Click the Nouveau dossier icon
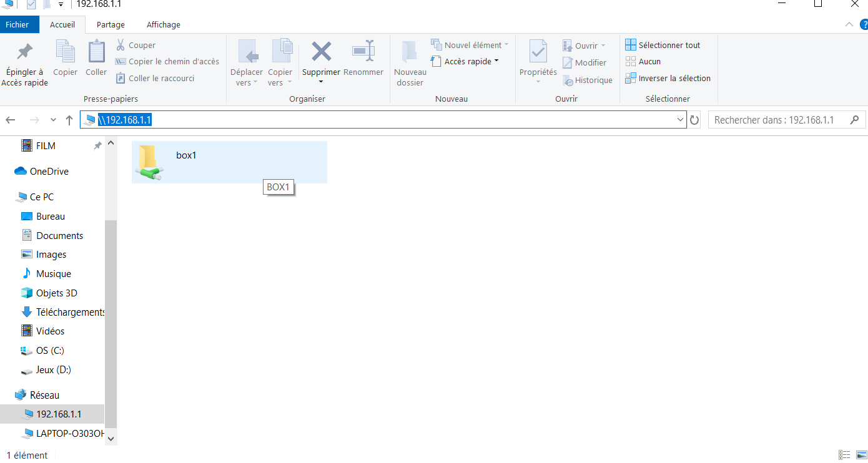The height and width of the screenshot is (463, 868). click(410, 52)
